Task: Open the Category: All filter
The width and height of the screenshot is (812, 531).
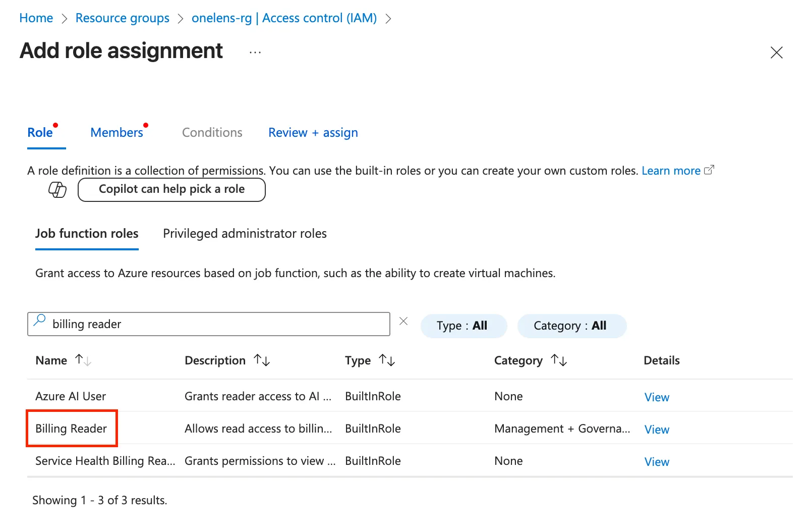Action: (x=571, y=326)
